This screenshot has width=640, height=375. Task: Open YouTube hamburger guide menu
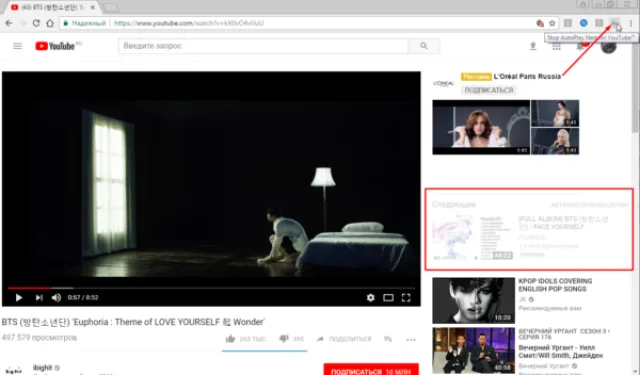click(18, 46)
